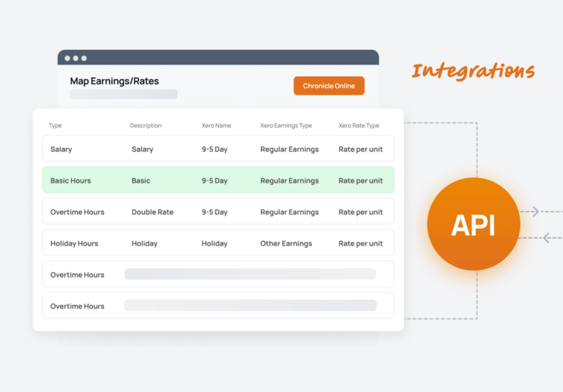Click the Xero Rate Type header

tap(358, 125)
